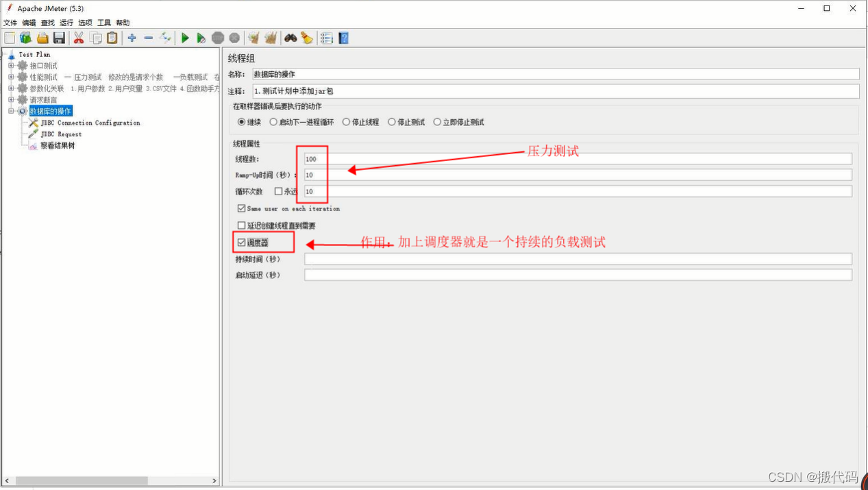Start test with no pauses icon
The height and width of the screenshot is (490, 868).
(201, 38)
